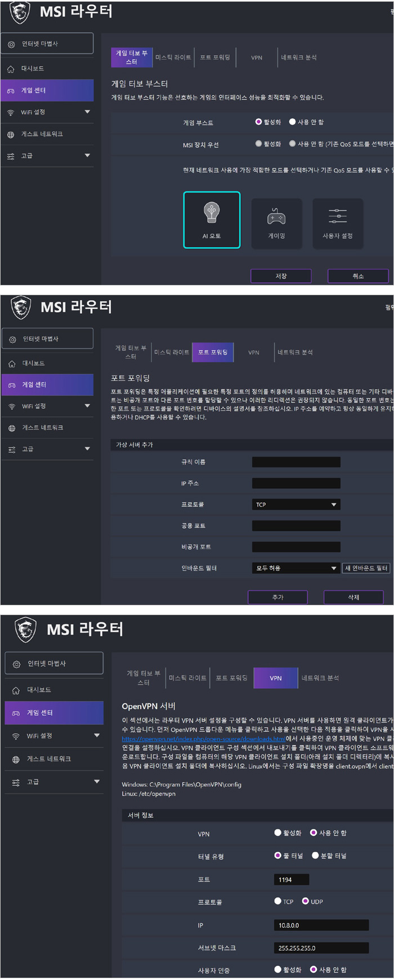Expand 고급 arrow on OpenVPN page

click(97, 782)
